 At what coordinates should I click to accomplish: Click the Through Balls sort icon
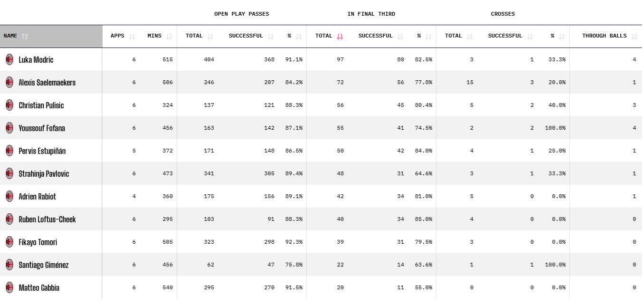(634, 36)
